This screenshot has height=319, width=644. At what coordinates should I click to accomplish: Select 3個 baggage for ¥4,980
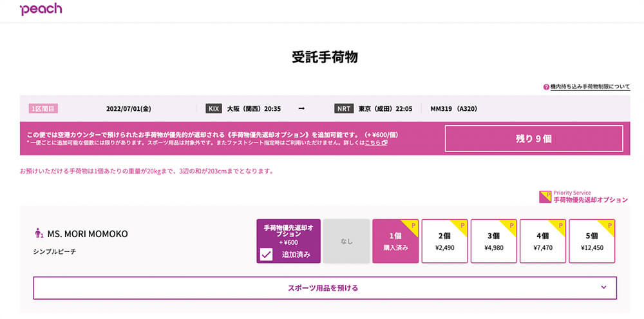(x=493, y=241)
